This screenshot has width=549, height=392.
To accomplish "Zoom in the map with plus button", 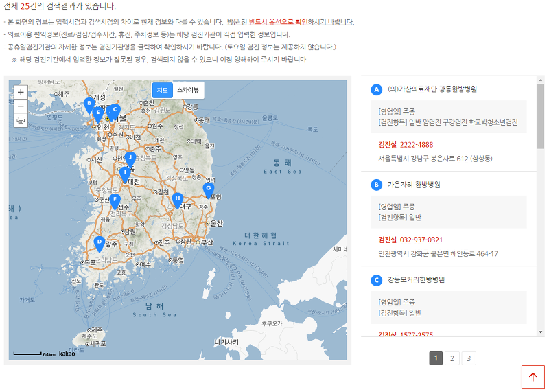I will click(21, 92).
